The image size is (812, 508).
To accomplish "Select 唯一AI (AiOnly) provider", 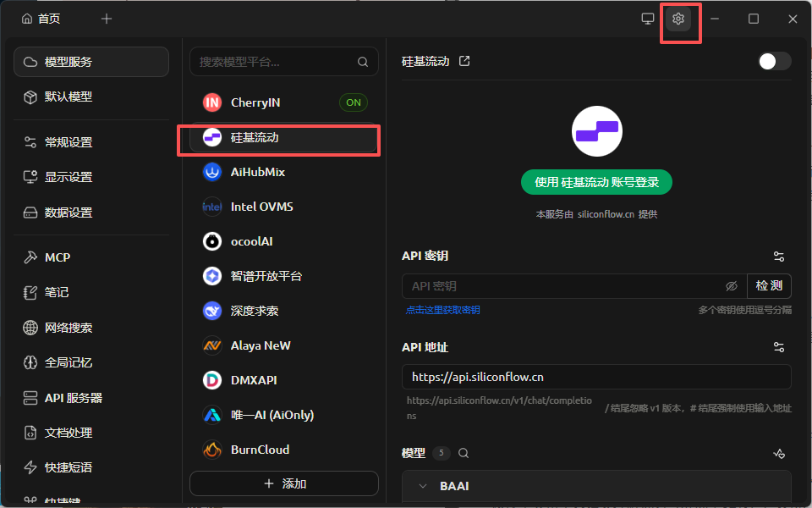I will coord(284,415).
